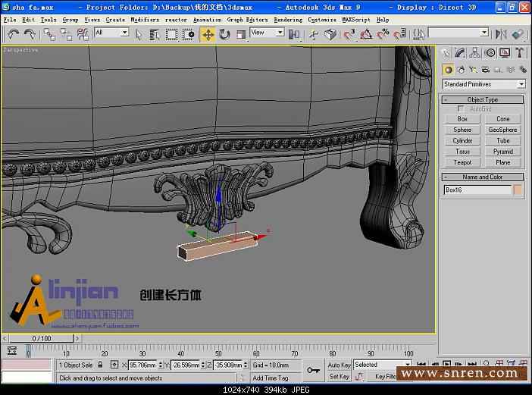Click the Box16 object name field
Image resolution: width=532 pixels, height=395 pixels.
477,190
